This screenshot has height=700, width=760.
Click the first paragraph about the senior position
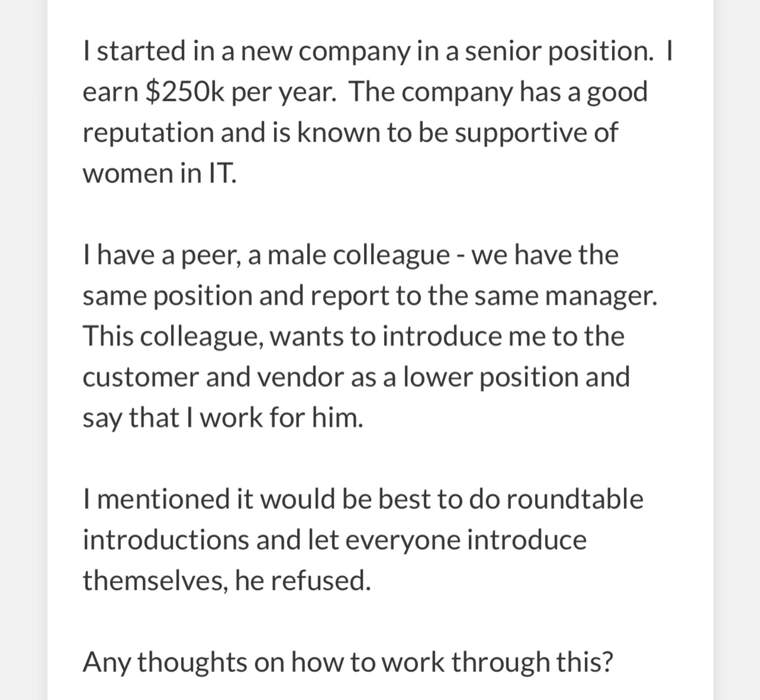(377, 112)
